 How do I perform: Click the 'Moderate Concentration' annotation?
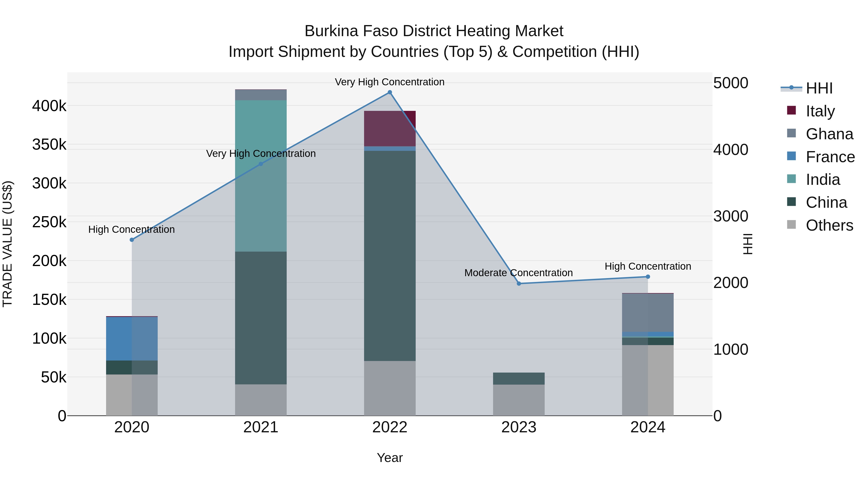coord(519,273)
